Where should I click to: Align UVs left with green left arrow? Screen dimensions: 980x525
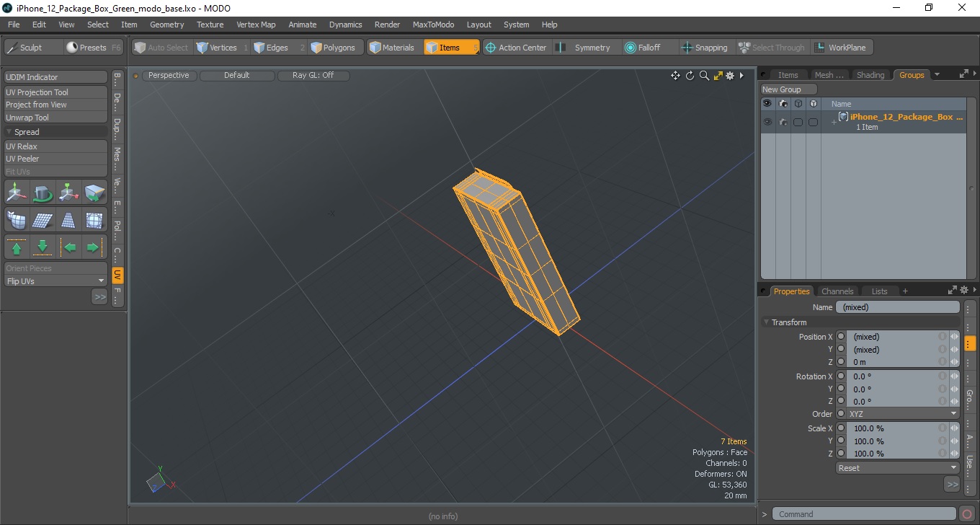click(x=70, y=247)
